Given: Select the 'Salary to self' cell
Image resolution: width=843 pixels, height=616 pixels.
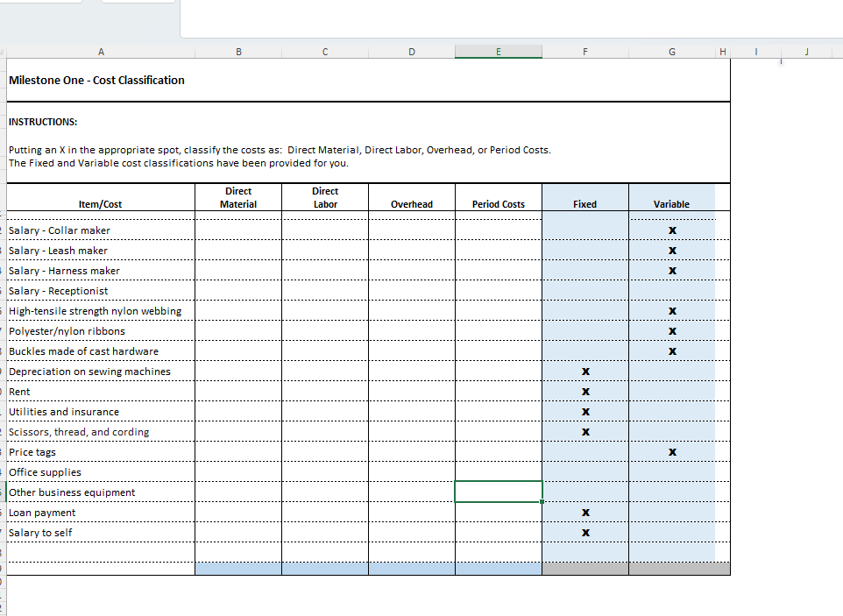Looking at the screenshot, I should coord(101,533).
